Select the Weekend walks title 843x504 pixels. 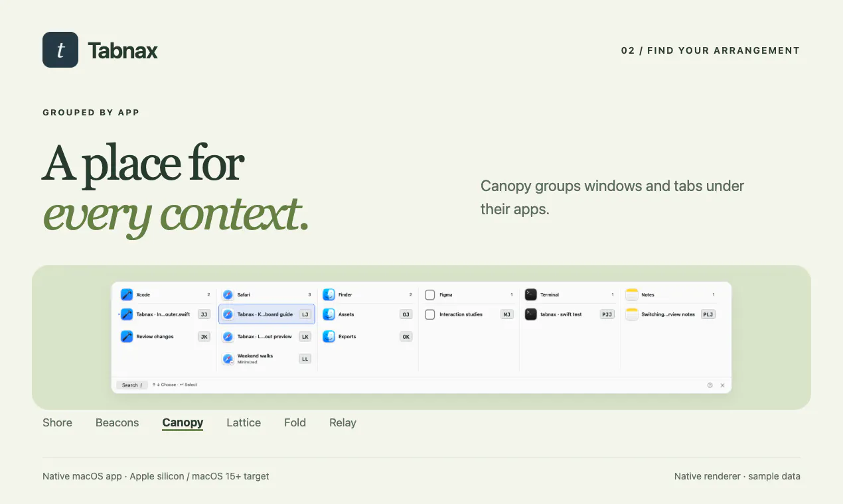[x=255, y=356]
